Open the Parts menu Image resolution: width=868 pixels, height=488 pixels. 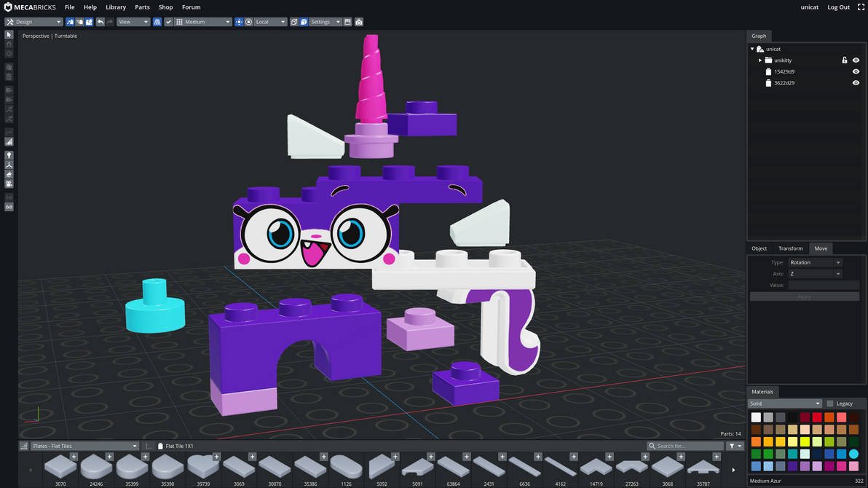coord(142,7)
